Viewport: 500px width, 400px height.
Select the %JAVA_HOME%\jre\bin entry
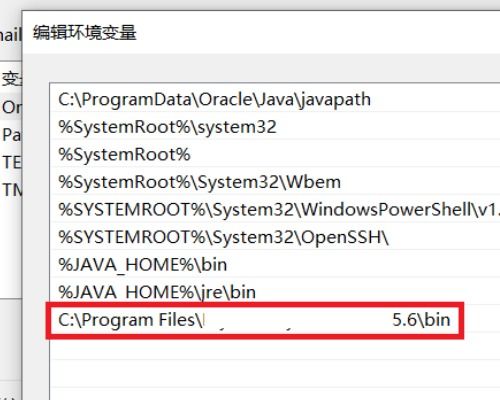[x=275, y=292]
